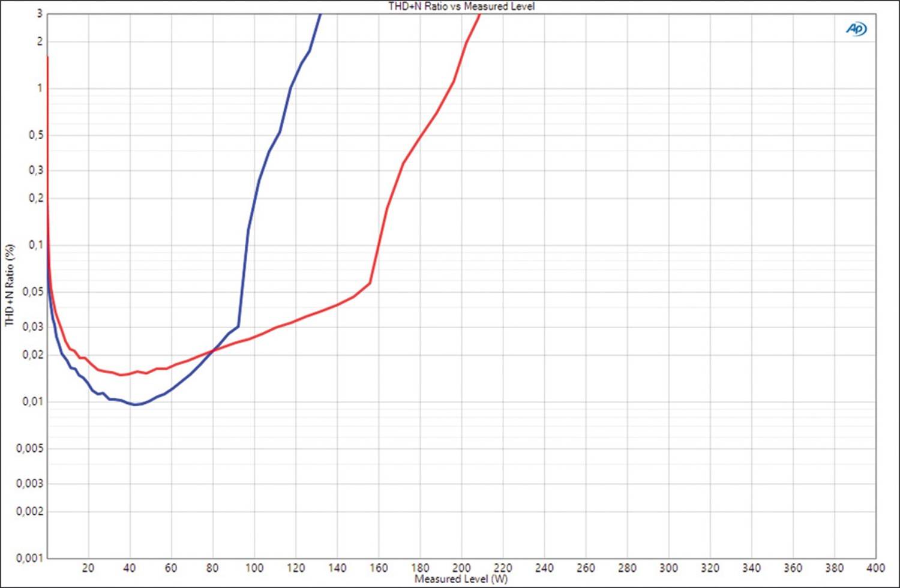This screenshot has width=900, height=588.
Task: Select the chart title THD+N Ratio vs Measured Level
Action: 461,6
